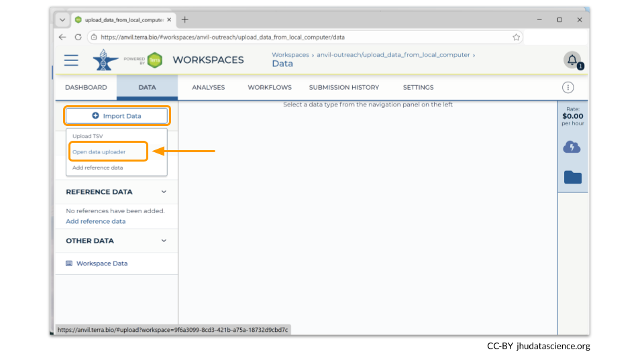Click Workspaces breadcrumb link

[290, 54]
